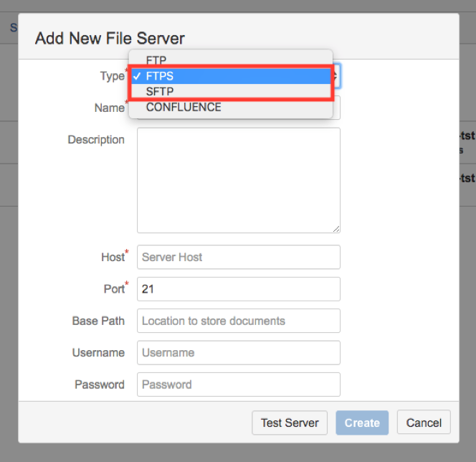Click the 'Description' field label
This screenshot has height=462, width=476.
point(96,140)
